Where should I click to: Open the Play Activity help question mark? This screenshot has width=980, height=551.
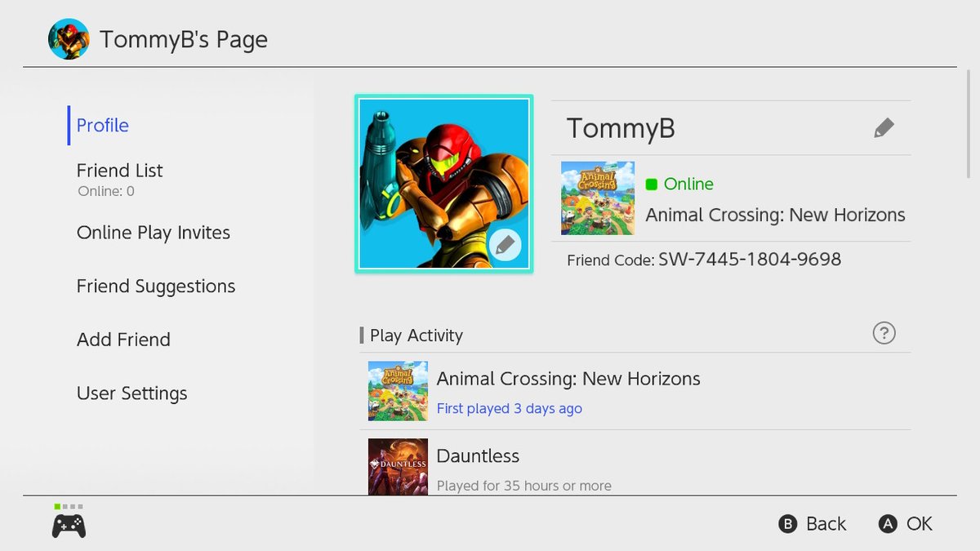[884, 333]
